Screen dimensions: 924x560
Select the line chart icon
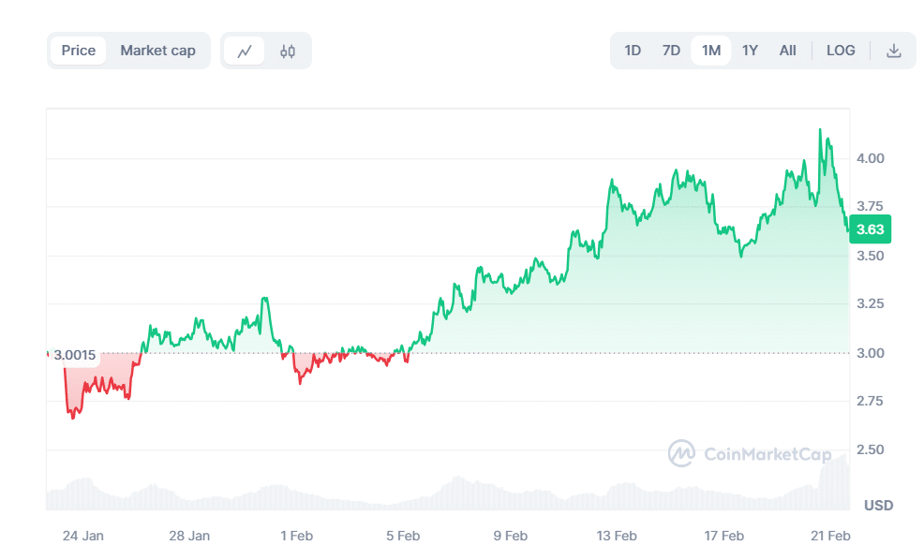(245, 51)
